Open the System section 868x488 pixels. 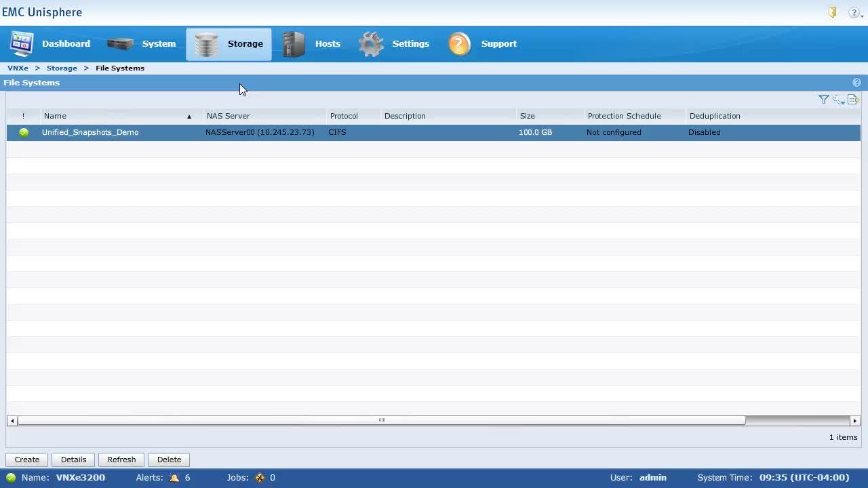141,44
